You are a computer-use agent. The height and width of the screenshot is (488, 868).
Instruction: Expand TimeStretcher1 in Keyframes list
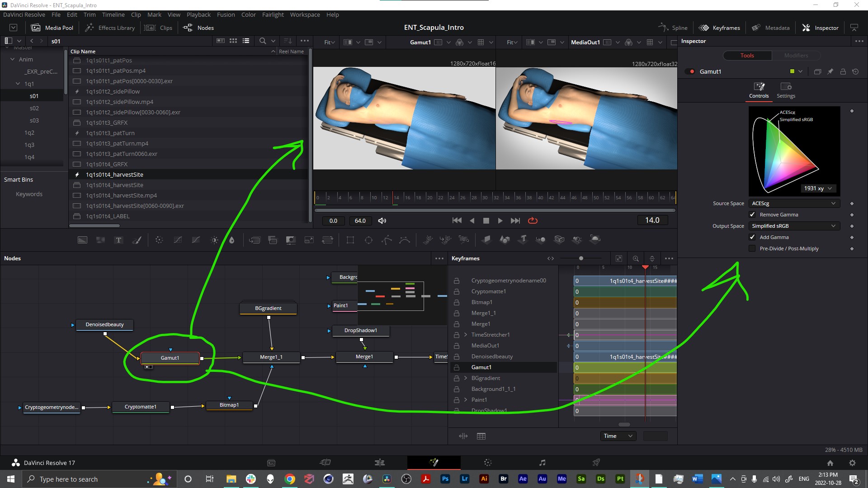(x=466, y=335)
